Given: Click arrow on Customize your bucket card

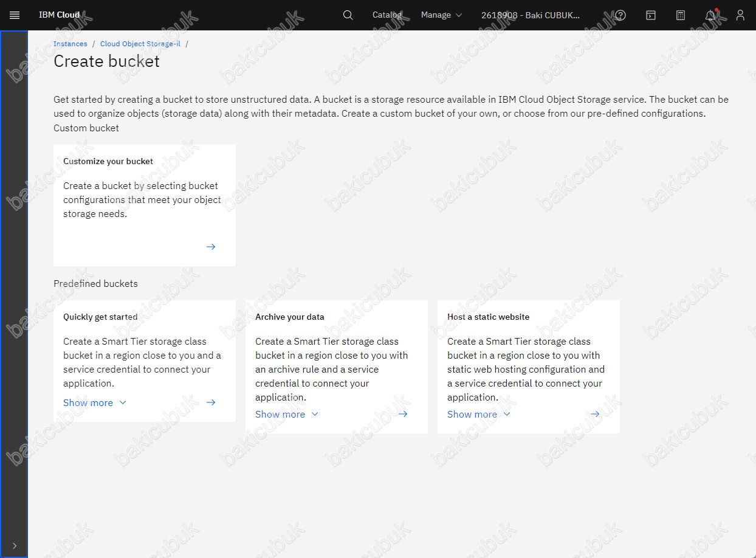Looking at the screenshot, I should (x=211, y=247).
